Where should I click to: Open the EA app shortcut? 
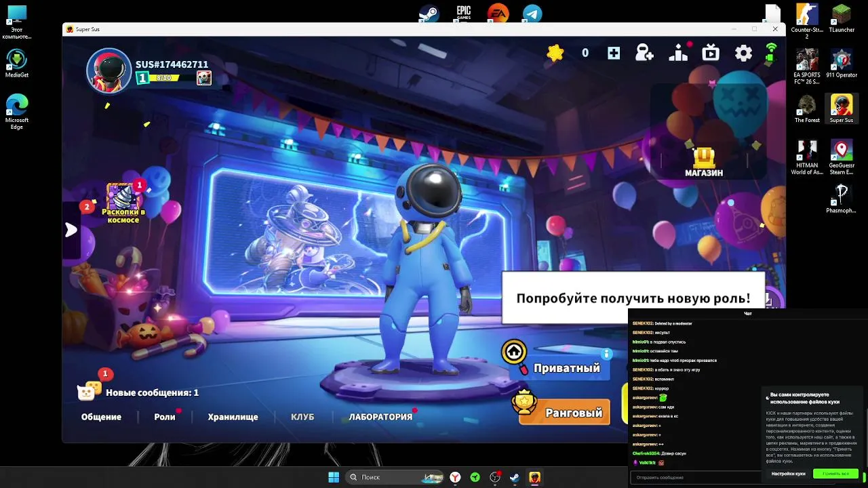tap(498, 14)
